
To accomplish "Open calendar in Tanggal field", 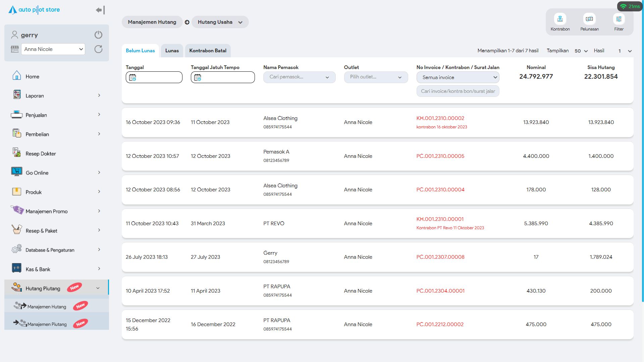I will coord(133,77).
